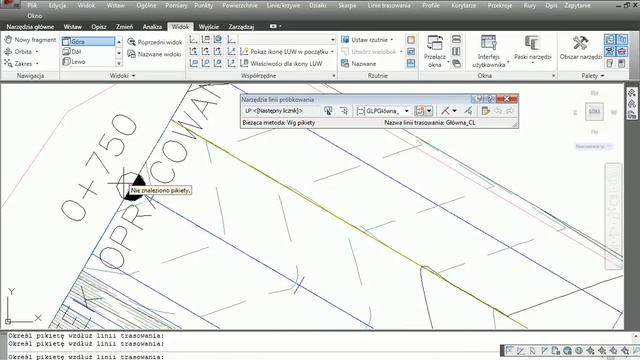Click the Nowy fragment pan tool

click(30, 40)
